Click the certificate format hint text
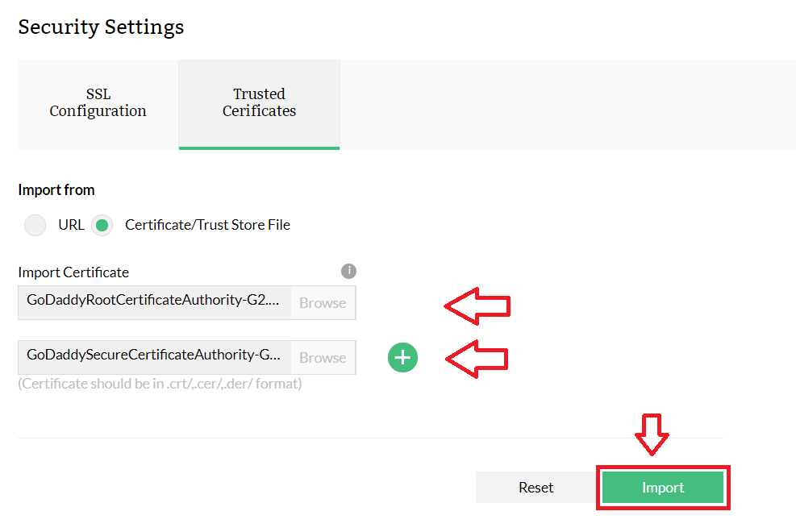 click(160, 384)
